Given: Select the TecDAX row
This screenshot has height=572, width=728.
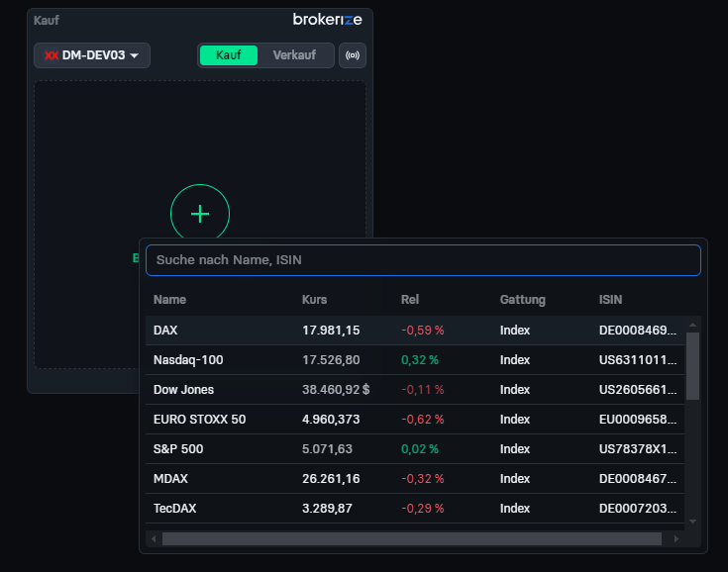Looking at the screenshot, I should [415, 509].
